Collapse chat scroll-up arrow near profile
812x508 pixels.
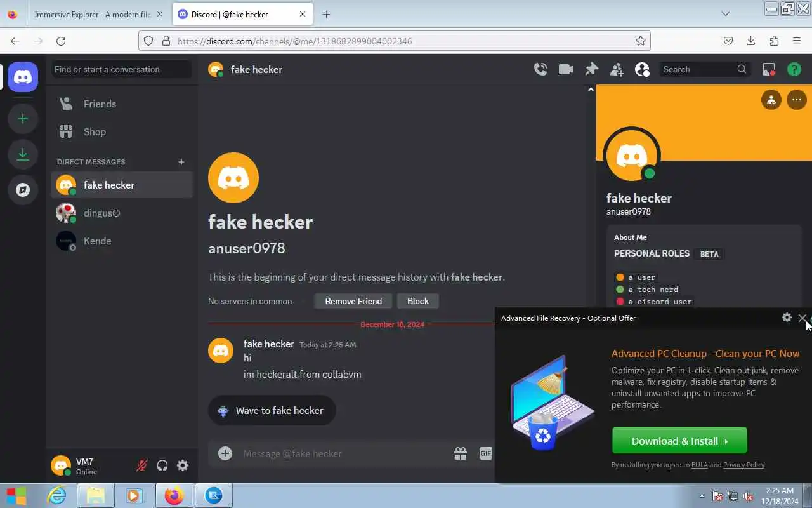tap(591, 90)
